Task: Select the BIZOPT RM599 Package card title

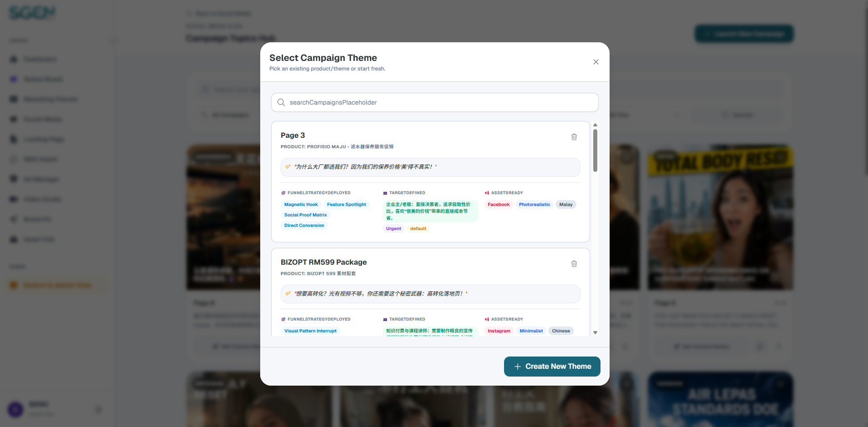Action: [x=323, y=262]
